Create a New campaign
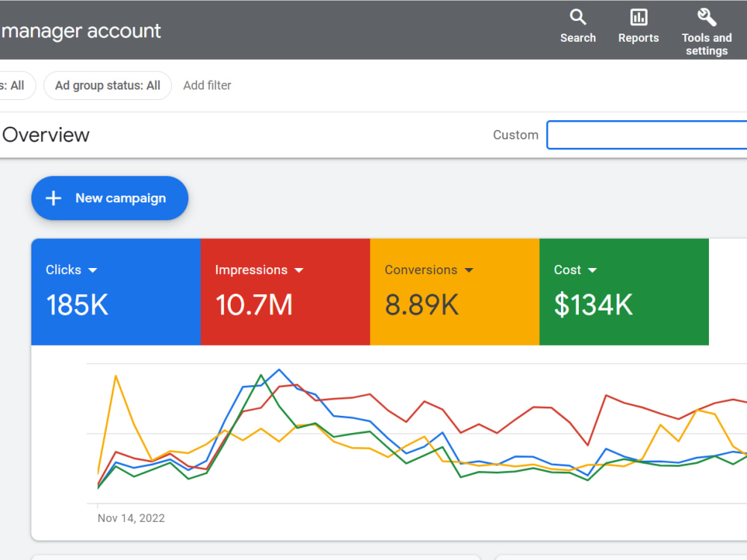Viewport: 747px width, 560px height. [x=110, y=198]
